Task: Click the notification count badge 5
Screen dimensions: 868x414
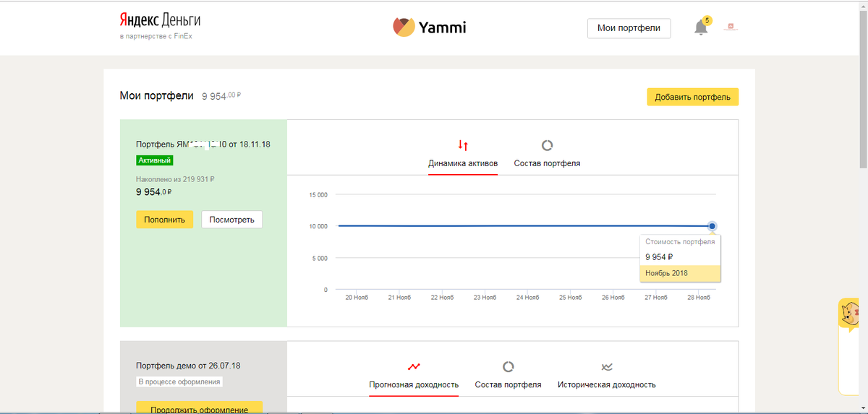Action: (707, 20)
